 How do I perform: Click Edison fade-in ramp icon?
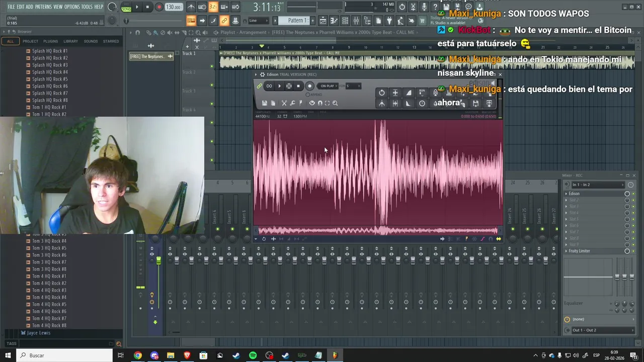(x=409, y=93)
